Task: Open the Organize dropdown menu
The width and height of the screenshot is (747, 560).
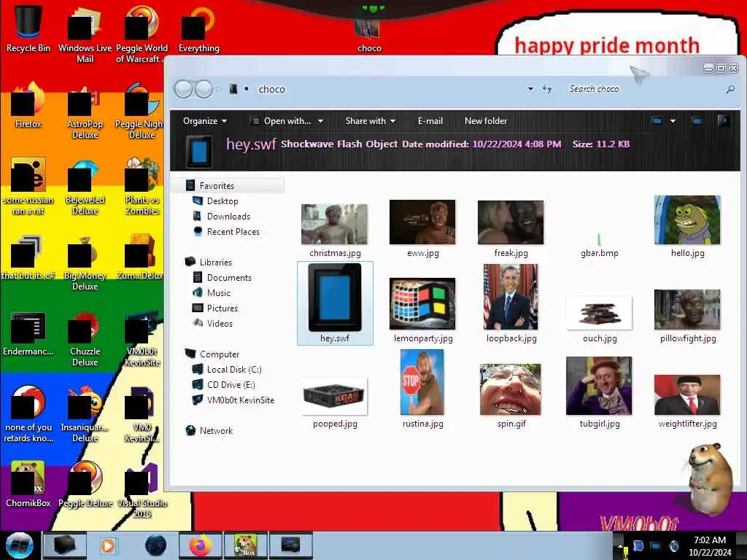Action: point(205,121)
